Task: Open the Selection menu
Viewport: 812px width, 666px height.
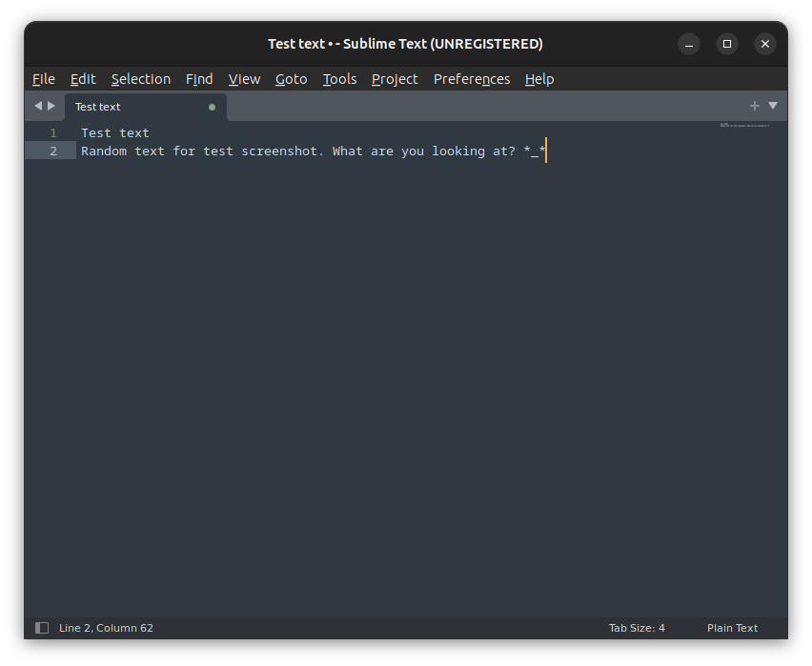Action: click(140, 79)
